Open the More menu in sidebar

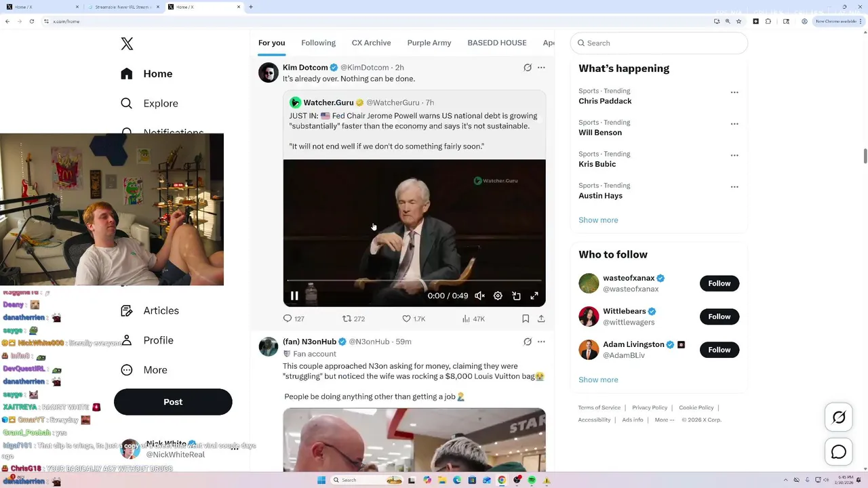[144, 370]
